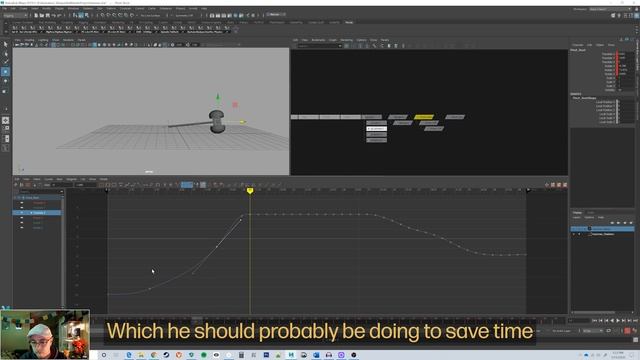The height and width of the screenshot is (360, 640).
Task: Toggle visibility of second display layer
Action: [574, 234]
